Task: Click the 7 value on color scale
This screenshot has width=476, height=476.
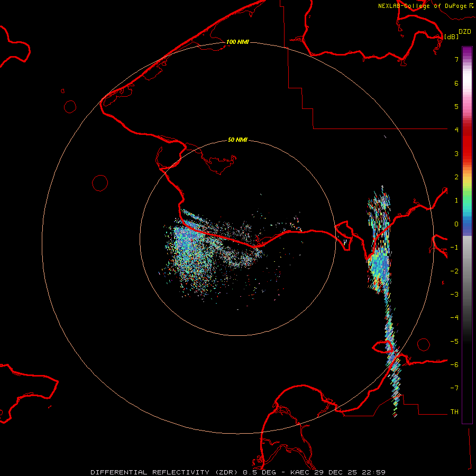Action: tap(456, 59)
